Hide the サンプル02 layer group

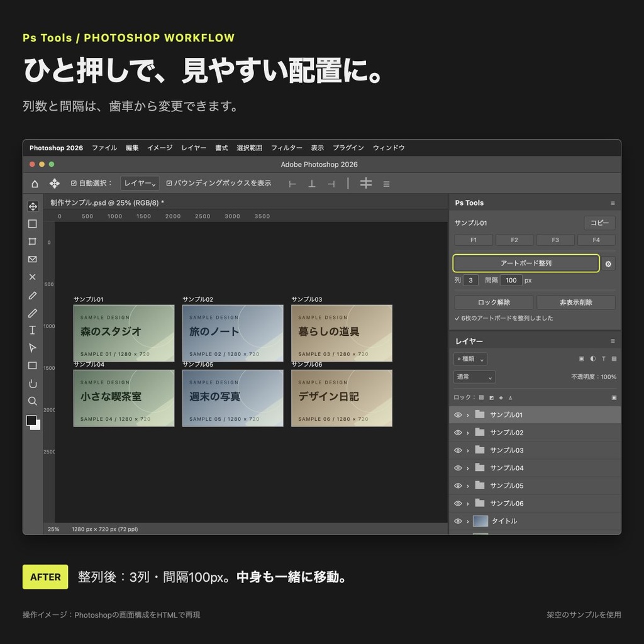click(458, 433)
